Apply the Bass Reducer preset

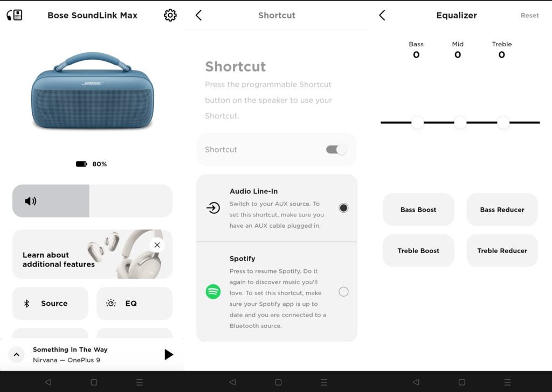click(502, 209)
